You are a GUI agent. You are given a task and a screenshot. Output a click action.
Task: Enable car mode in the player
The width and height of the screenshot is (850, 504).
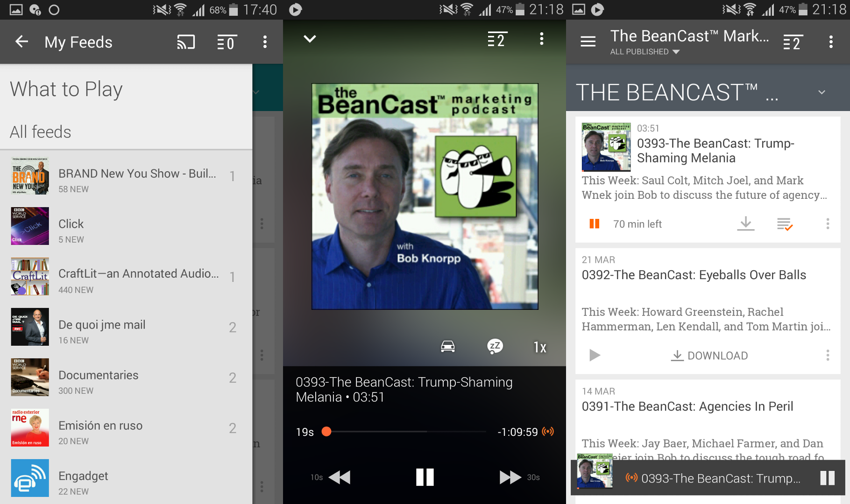click(447, 346)
